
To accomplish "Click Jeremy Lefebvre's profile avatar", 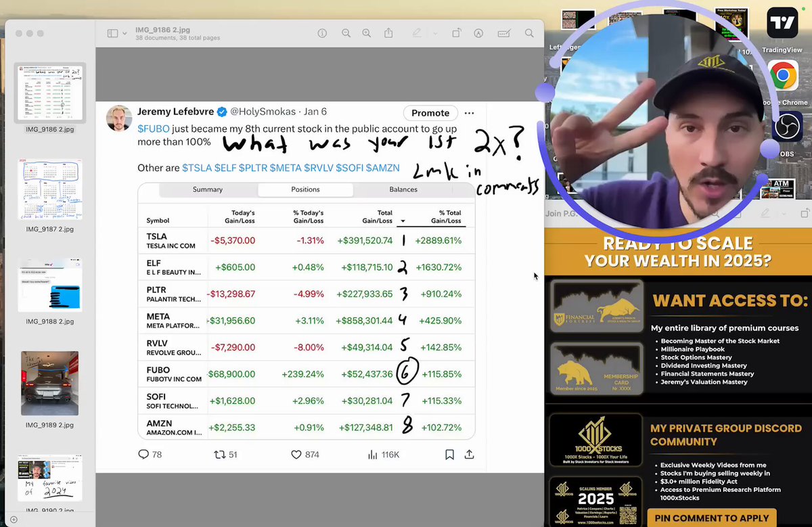I will click(119, 118).
